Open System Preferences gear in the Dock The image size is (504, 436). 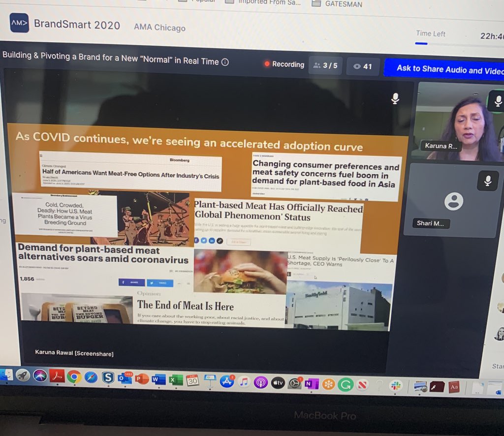[x=294, y=383]
